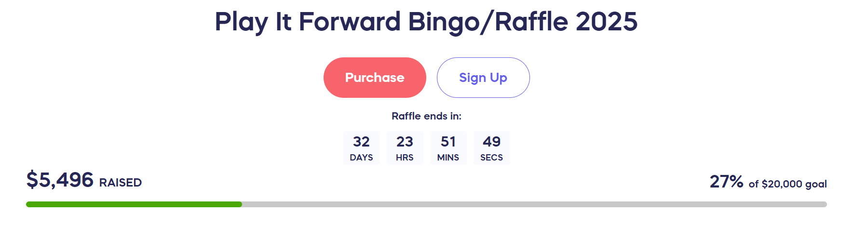Click the red Purchase button
The image size is (868, 227).
[375, 78]
